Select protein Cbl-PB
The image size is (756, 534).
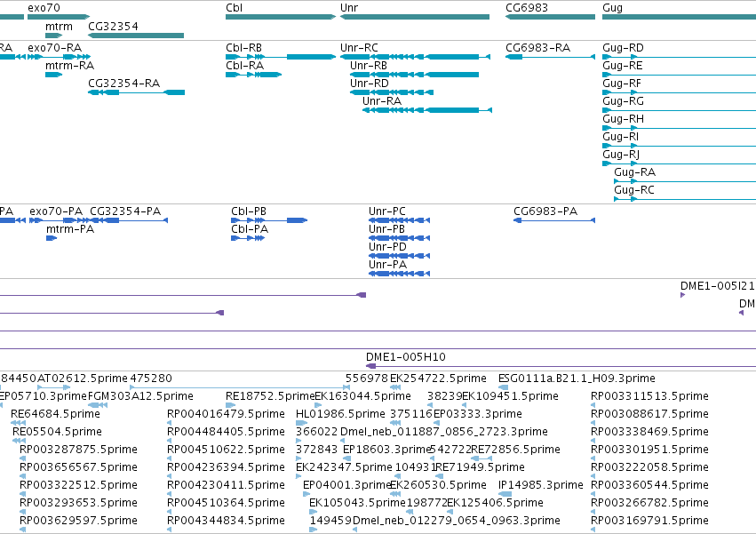269,220
